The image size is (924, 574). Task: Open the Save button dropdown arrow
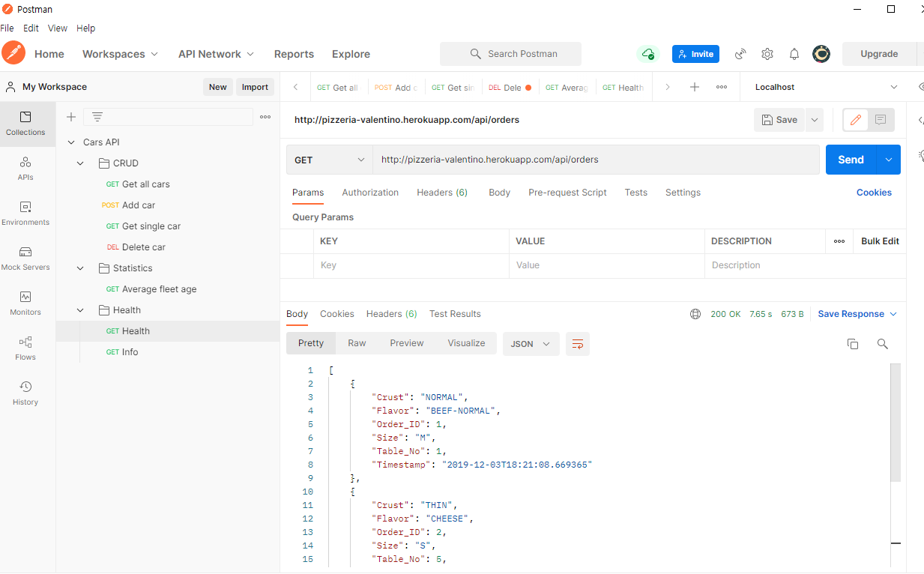point(815,120)
